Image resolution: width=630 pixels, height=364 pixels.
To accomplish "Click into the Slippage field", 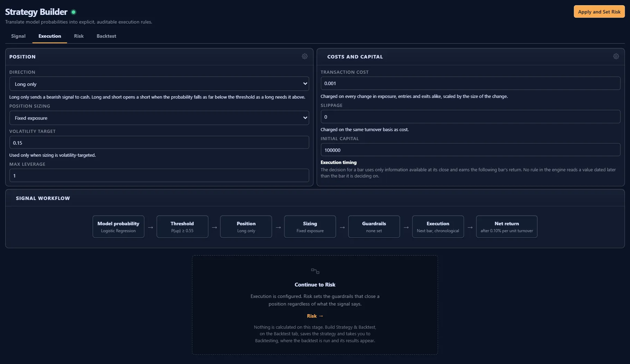I will coord(471,117).
